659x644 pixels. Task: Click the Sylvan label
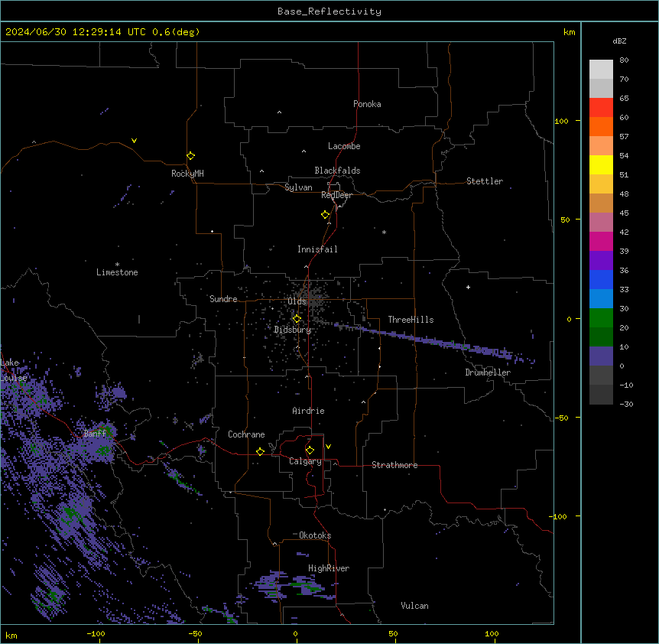[x=298, y=187]
